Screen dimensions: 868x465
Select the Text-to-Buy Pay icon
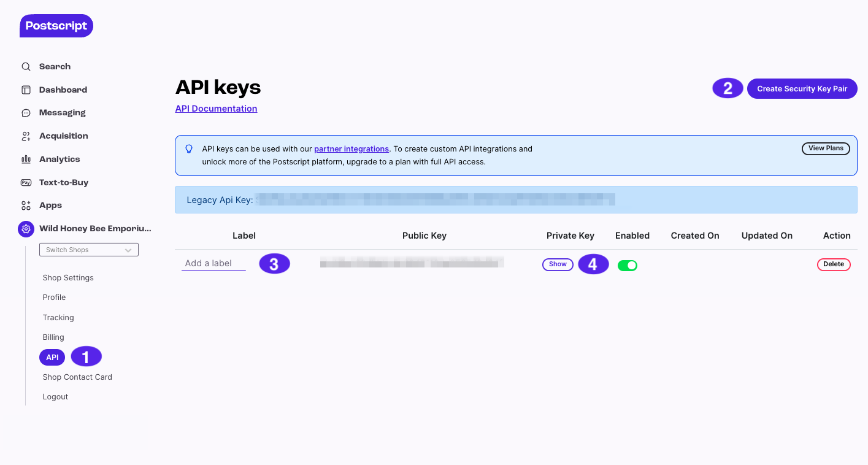point(25,182)
